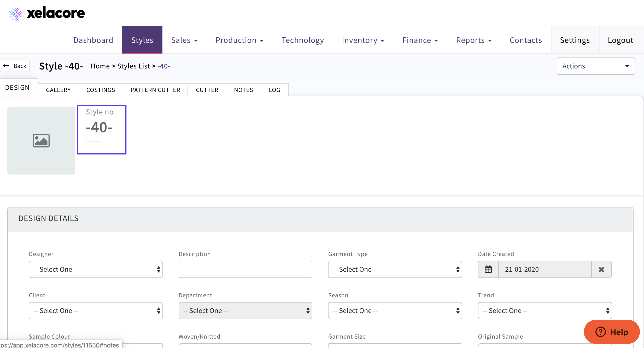644x348 pixels.
Task: Switch to the GALLERY tab
Action: click(x=58, y=90)
